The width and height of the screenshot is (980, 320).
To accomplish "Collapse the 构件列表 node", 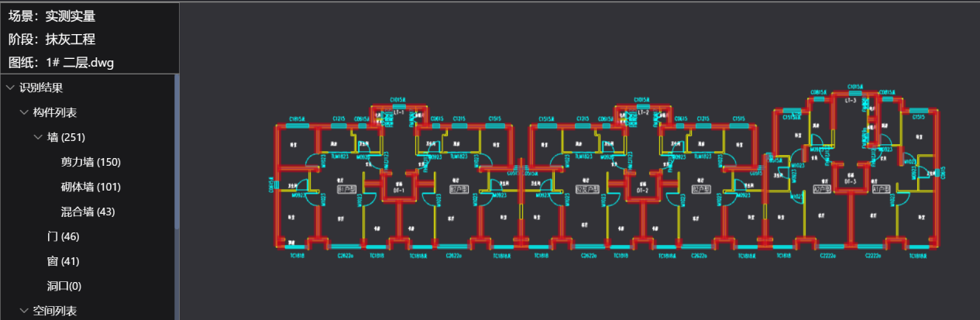I will click(x=23, y=112).
